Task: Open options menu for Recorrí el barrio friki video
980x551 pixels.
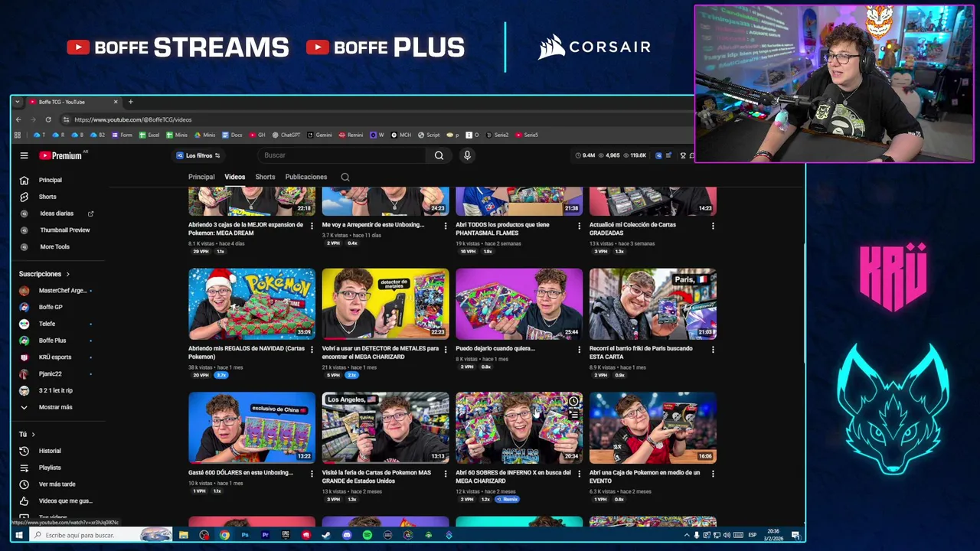Action: pyautogui.click(x=713, y=350)
